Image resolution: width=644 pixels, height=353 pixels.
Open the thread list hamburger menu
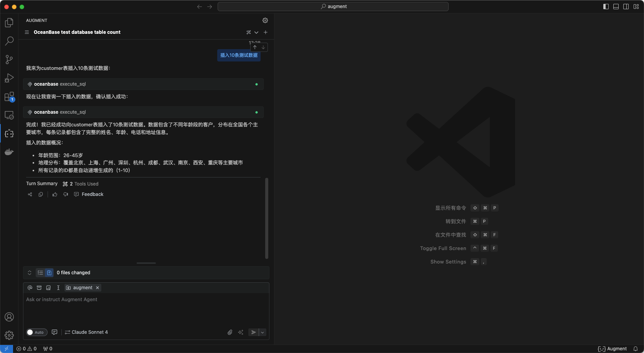(x=27, y=32)
